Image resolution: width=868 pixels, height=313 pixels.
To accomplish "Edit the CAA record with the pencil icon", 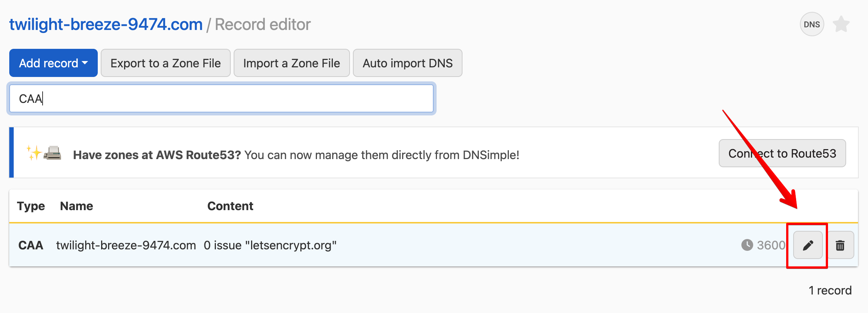I will click(808, 245).
